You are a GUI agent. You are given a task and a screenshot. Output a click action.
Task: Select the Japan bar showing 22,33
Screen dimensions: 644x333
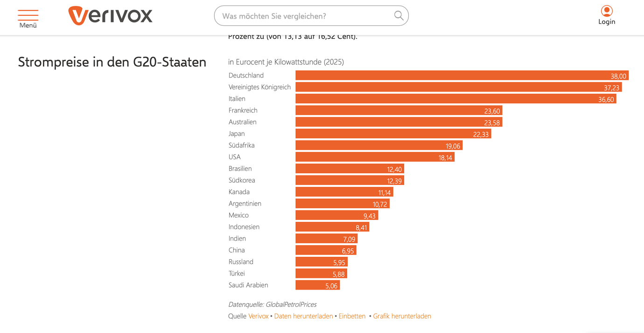(x=393, y=134)
